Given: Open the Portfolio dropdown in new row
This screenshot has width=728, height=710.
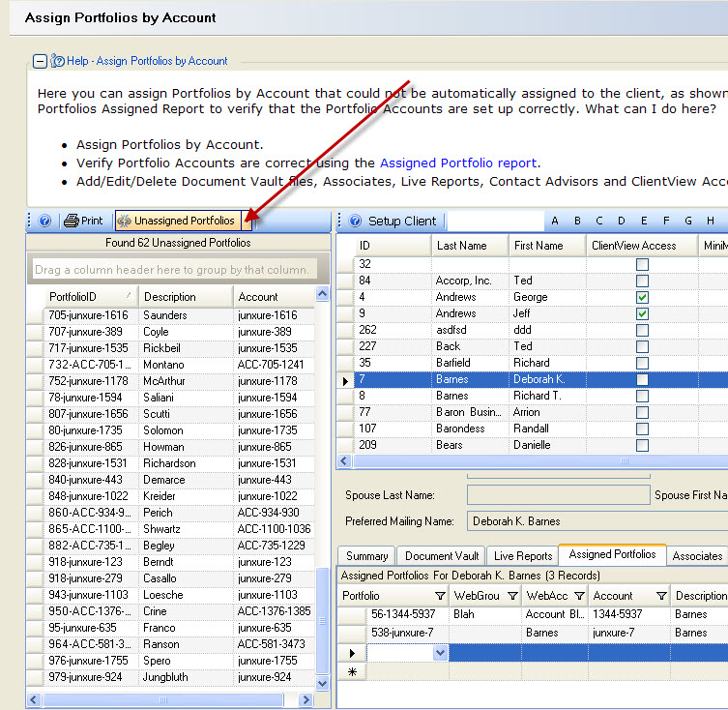Looking at the screenshot, I should 441,653.
